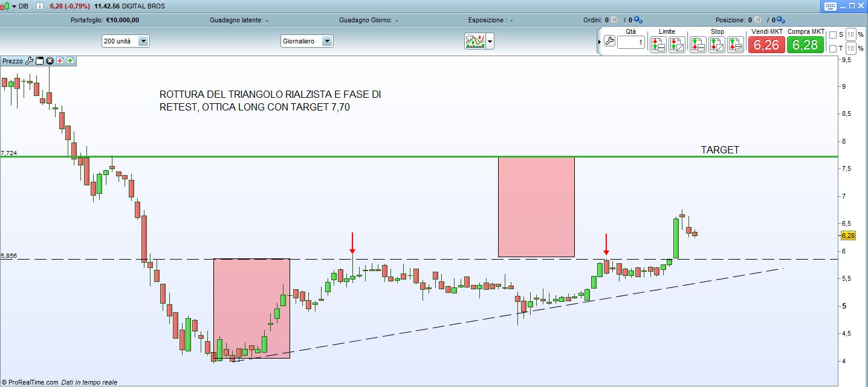868x387 pixels.
Task: Open Prezzo panel wrench settings
Action: click(x=29, y=61)
